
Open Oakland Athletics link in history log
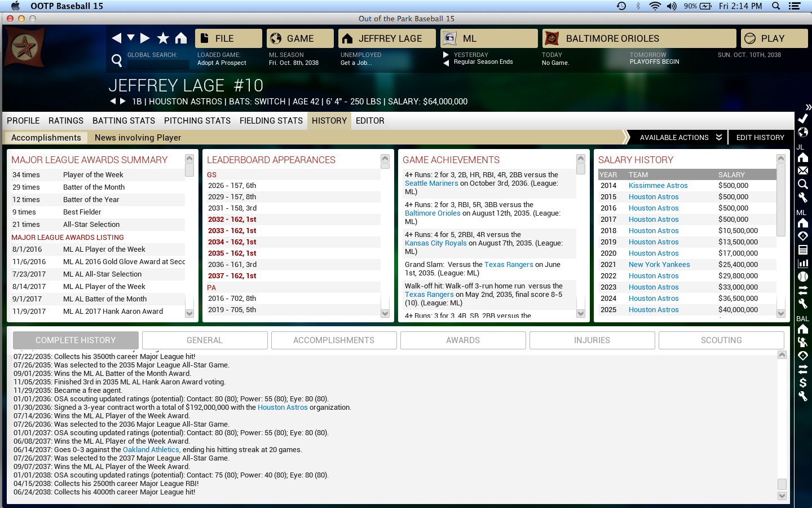(x=151, y=450)
